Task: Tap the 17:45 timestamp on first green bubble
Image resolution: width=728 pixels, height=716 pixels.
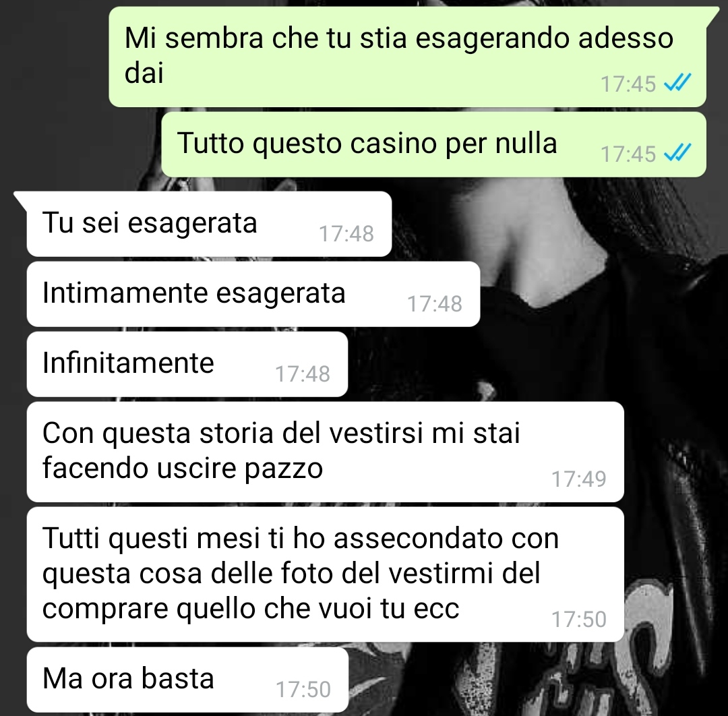Action: click(628, 84)
